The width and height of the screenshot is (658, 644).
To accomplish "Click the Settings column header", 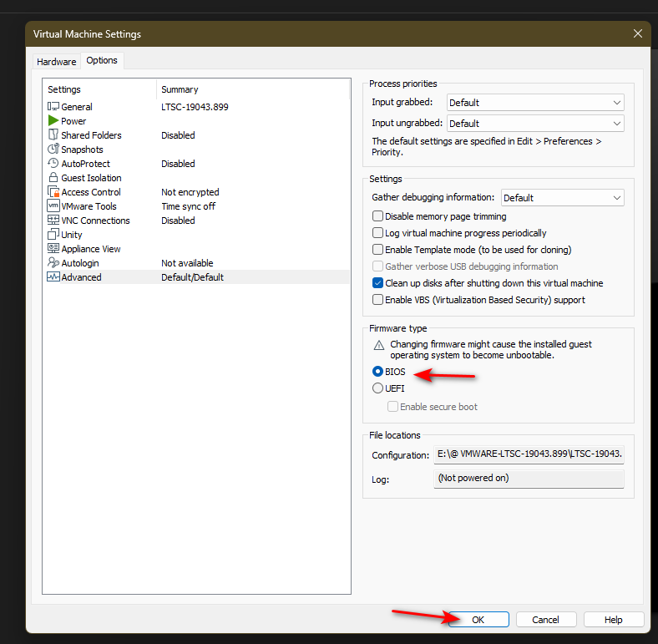I will pos(64,89).
